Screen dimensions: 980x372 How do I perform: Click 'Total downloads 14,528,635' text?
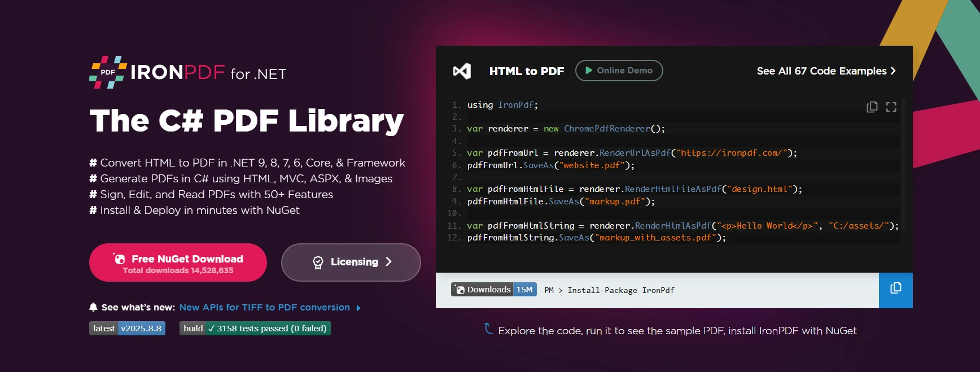coord(178,271)
